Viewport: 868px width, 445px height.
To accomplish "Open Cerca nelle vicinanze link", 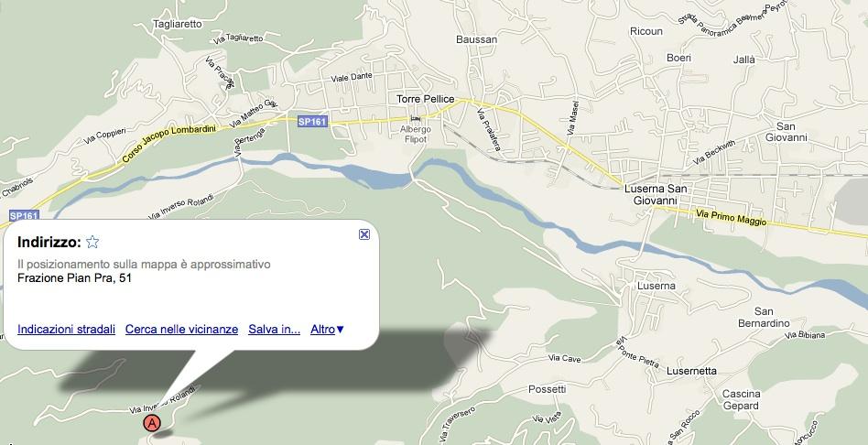I will click(181, 330).
